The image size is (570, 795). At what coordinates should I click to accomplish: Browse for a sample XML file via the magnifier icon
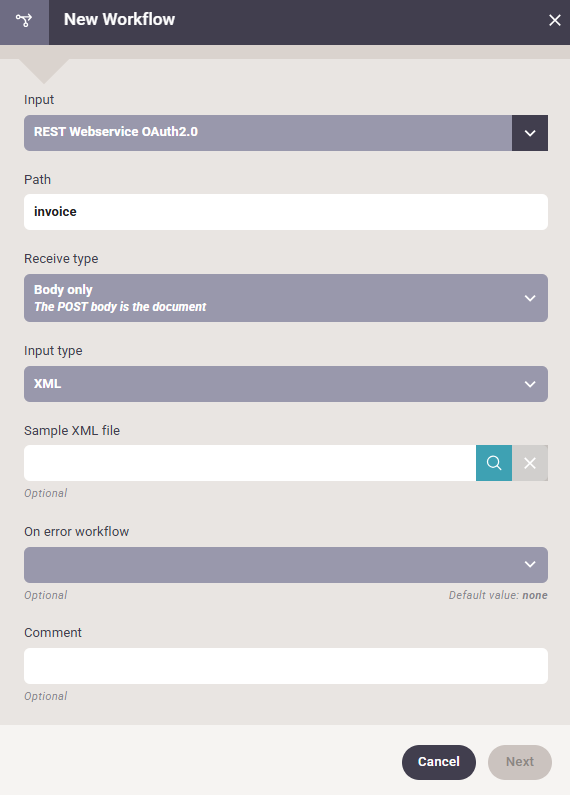(x=494, y=463)
